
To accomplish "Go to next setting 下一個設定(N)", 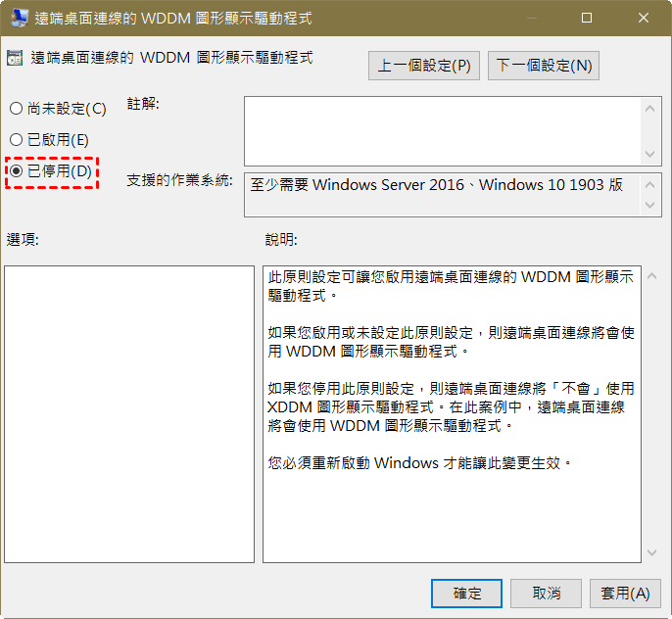I will 544,66.
